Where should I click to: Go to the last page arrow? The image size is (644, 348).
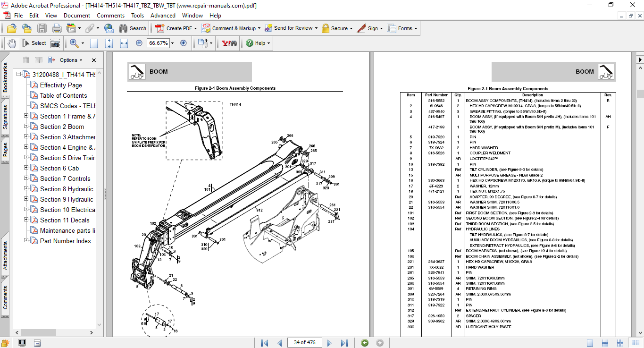[x=344, y=343]
